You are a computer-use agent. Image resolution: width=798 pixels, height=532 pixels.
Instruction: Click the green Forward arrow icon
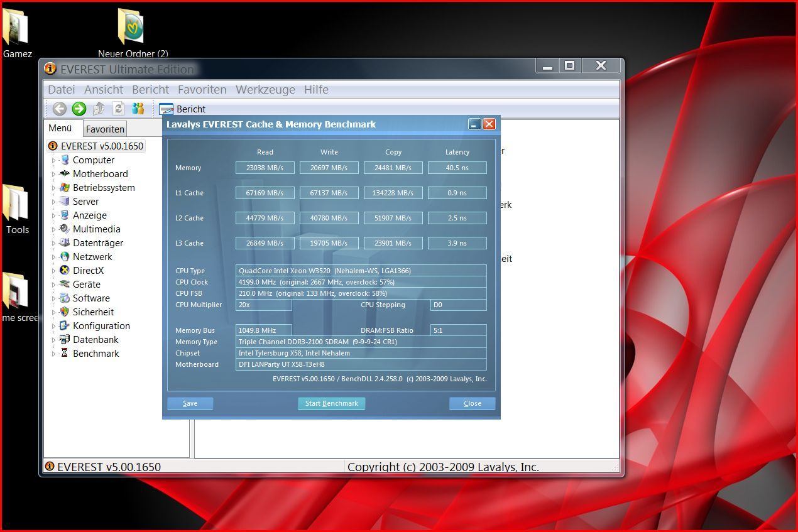(79, 109)
